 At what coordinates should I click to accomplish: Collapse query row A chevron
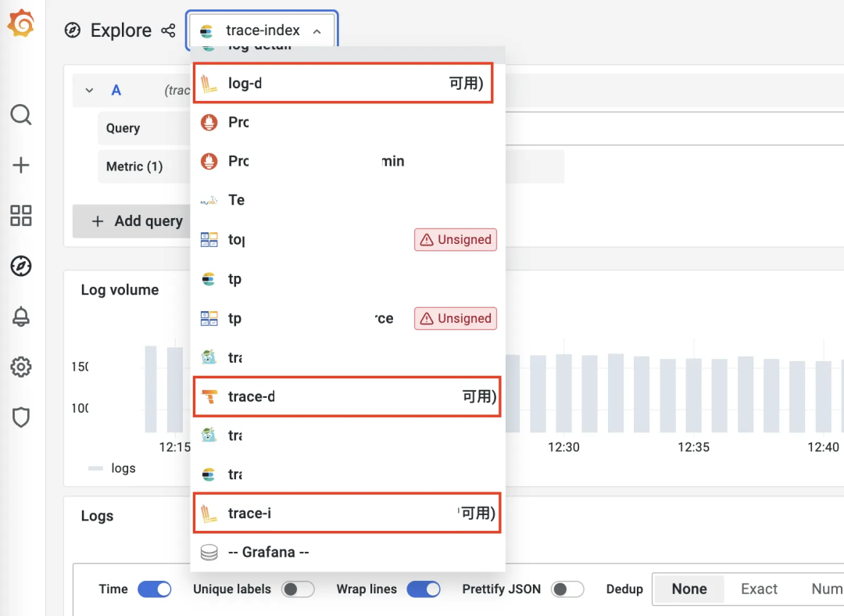click(89, 91)
